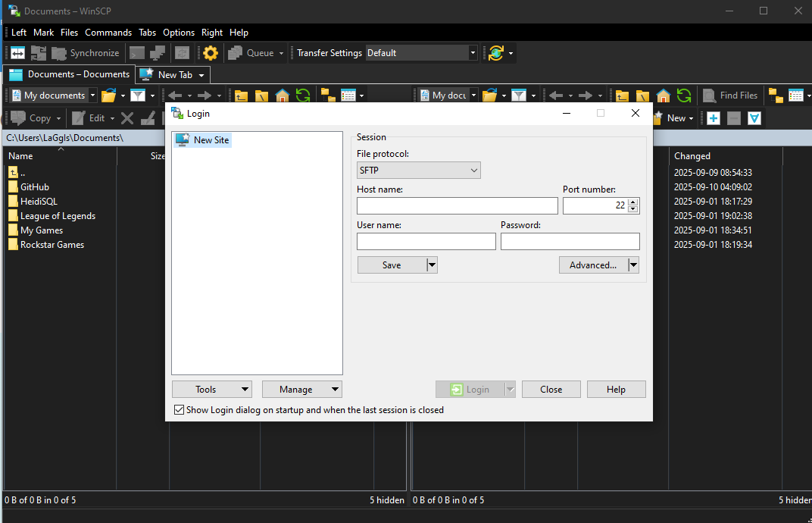Open the Commands menu
Screen dimensions: 812x523
(108, 32)
